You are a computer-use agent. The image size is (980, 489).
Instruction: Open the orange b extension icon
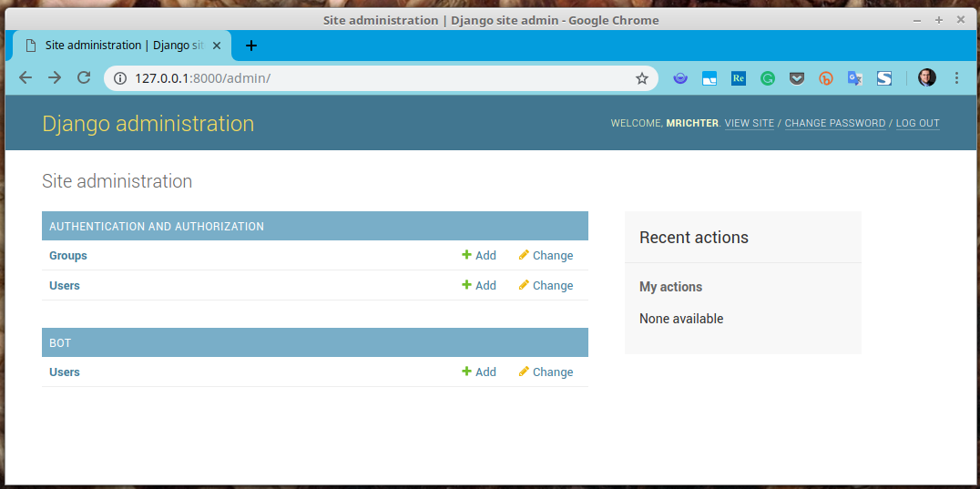[x=826, y=78]
